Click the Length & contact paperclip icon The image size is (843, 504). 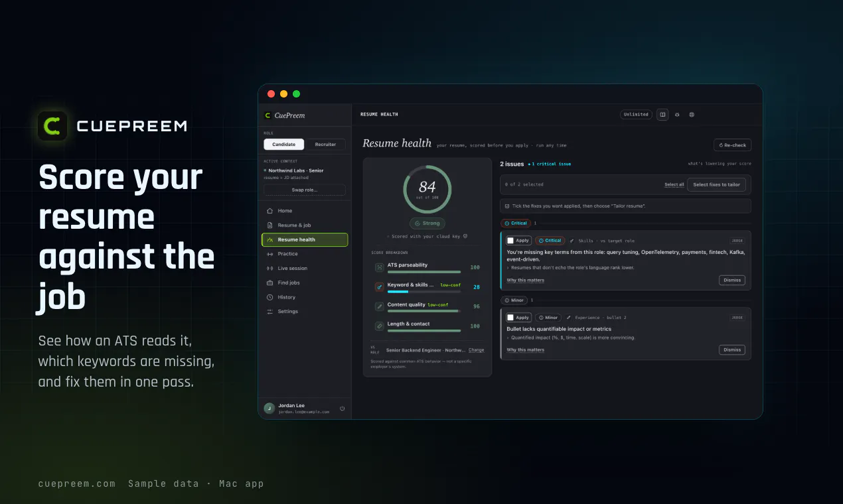379,326
